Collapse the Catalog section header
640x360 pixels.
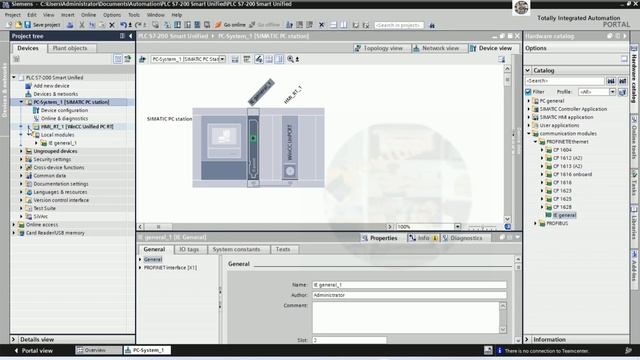pyautogui.click(x=528, y=70)
